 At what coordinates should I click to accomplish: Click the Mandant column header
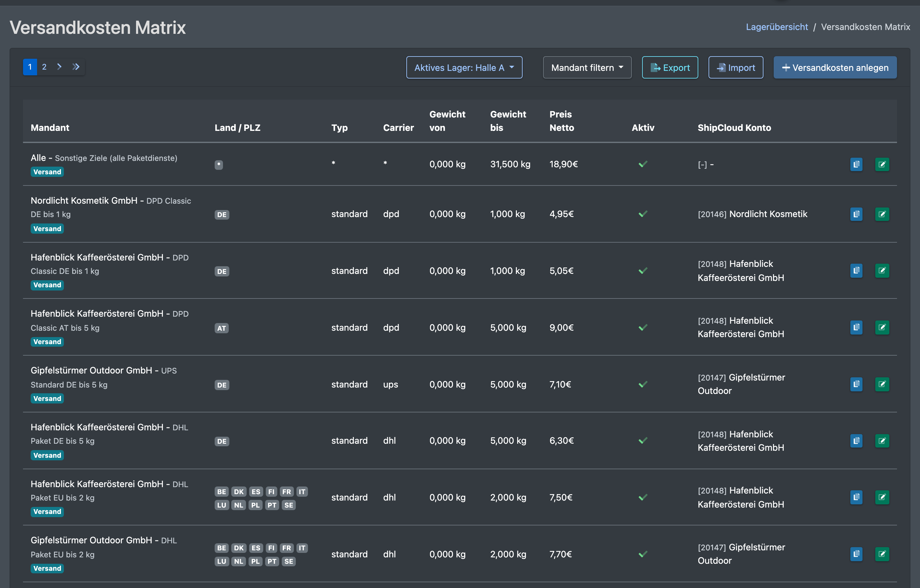pyautogui.click(x=50, y=127)
